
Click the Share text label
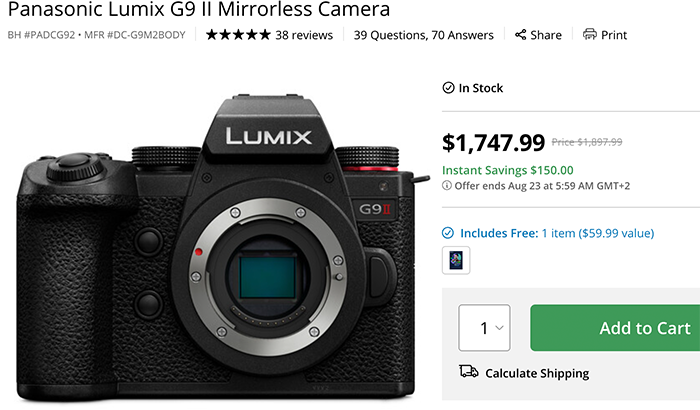[546, 35]
